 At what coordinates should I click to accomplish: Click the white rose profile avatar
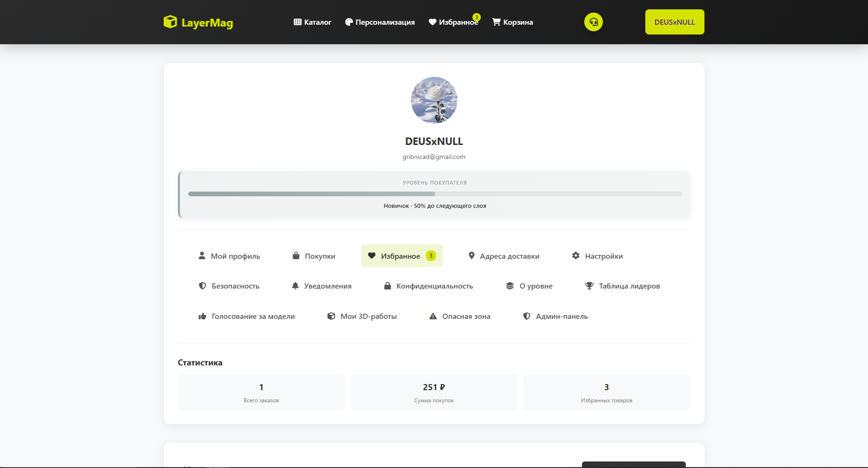[x=434, y=100]
